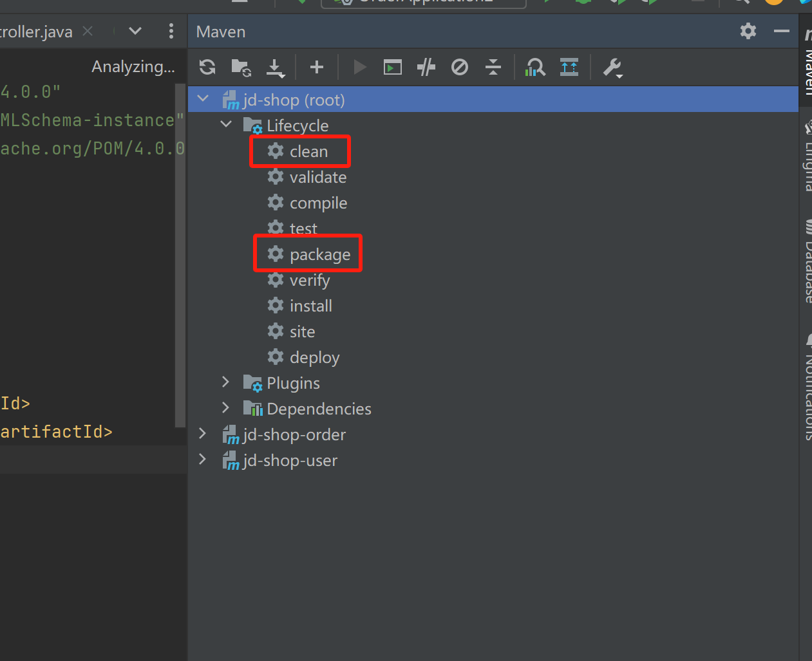Select the verify lifecycle goal
The height and width of the screenshot is (661, 812).
(x=299, y=280)
